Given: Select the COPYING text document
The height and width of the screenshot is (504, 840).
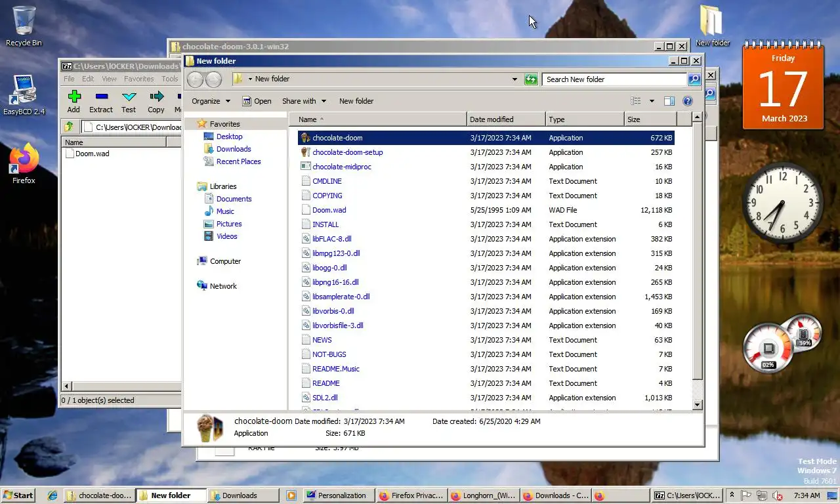Looking at the screenshot, I should (486, 196).
